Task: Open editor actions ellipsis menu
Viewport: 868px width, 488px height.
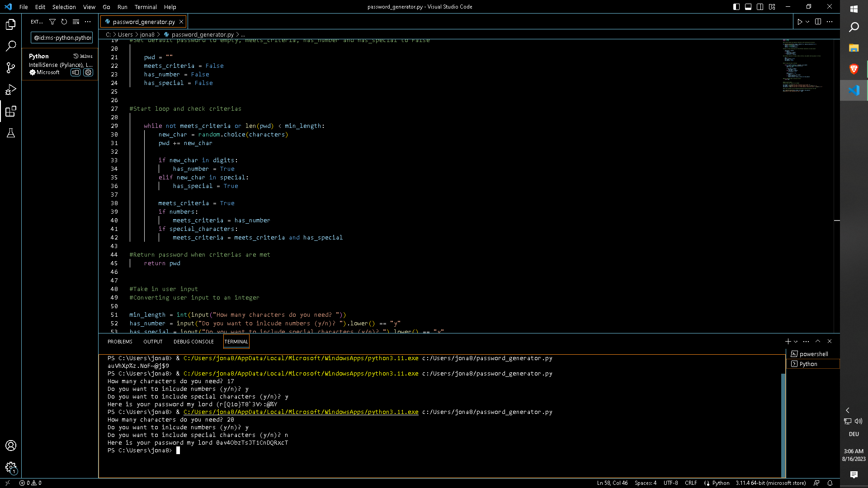Action: [x=830, y=21]
